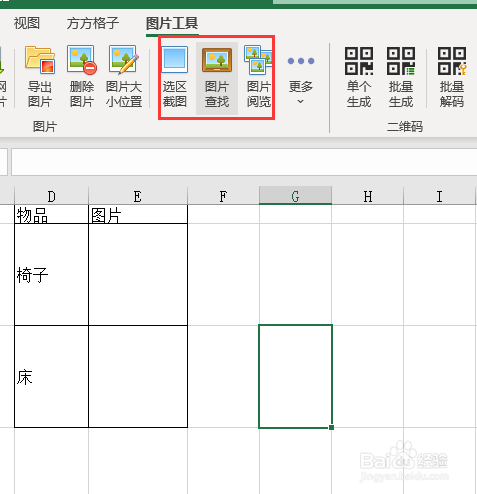This screenshot has width=477, height=494.
Task: Click the fill handle of selected cell G
Action: tap(331, 427)
